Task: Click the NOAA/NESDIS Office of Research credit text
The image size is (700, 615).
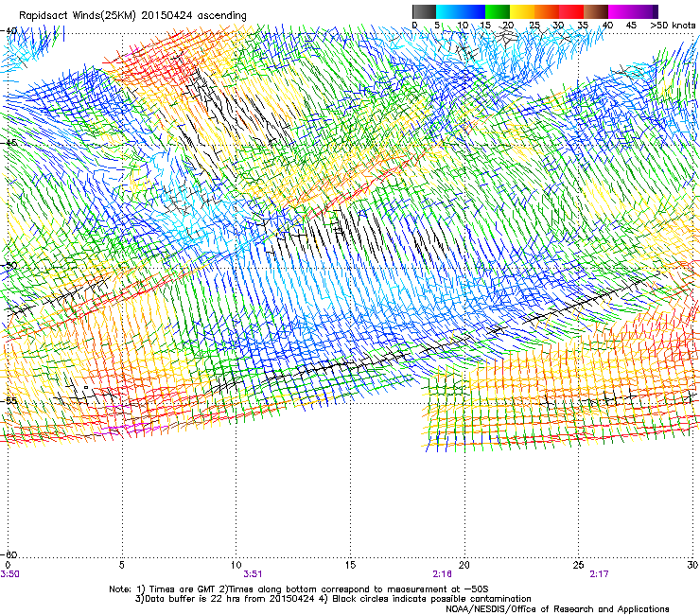Action: 557,609
